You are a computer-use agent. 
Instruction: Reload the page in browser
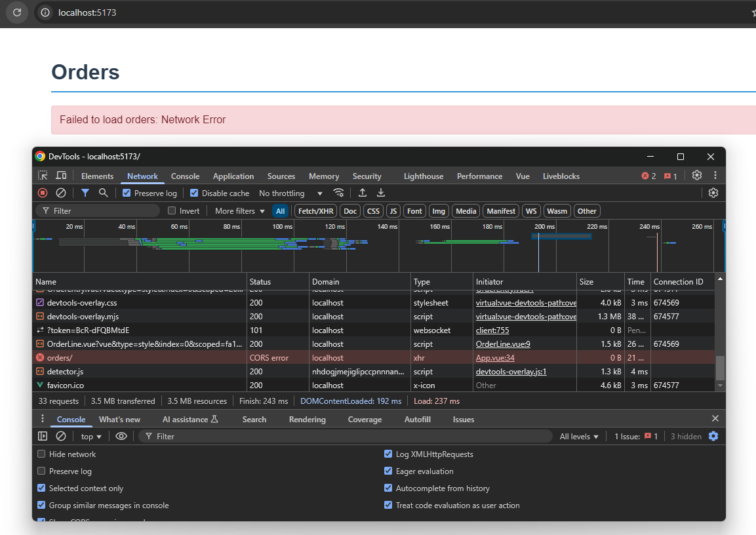pos(17,12)
